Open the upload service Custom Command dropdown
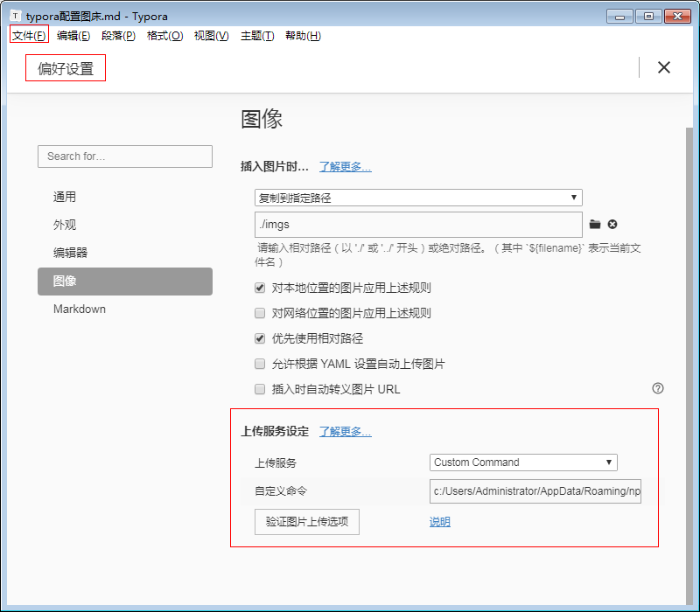700x612 pixels. 523,462
